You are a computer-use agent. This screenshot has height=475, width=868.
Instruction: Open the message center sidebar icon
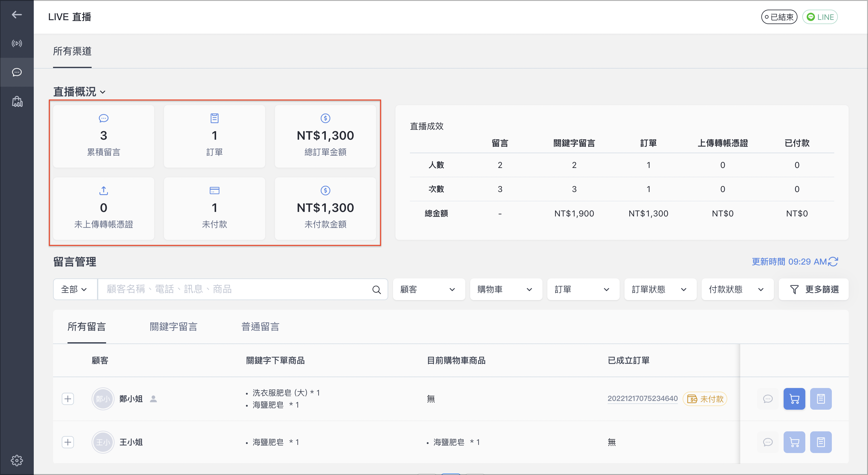[x=17, y=72]
